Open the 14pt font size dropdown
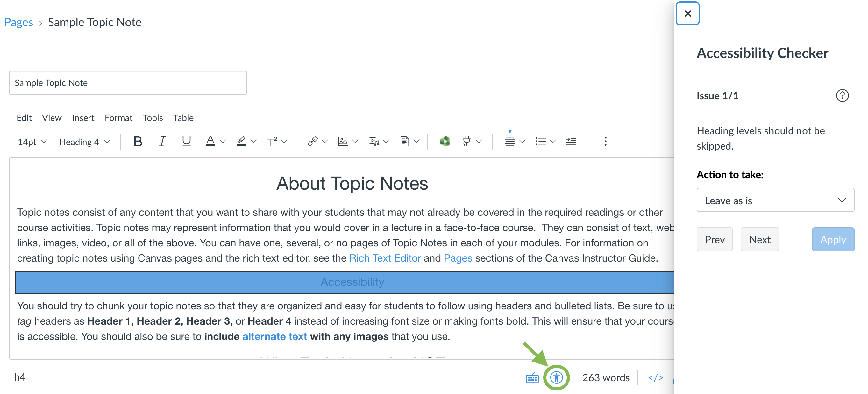 (x=32, y=142)
